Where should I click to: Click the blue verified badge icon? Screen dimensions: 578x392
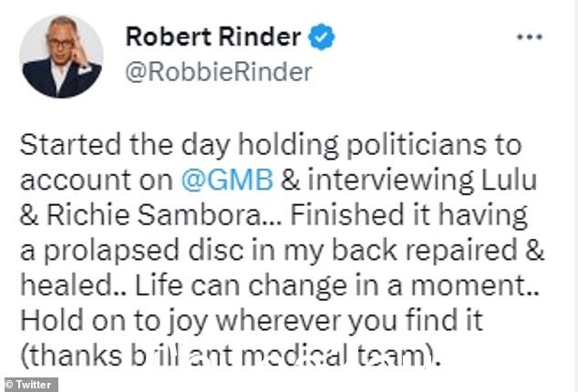click(322, 36)
